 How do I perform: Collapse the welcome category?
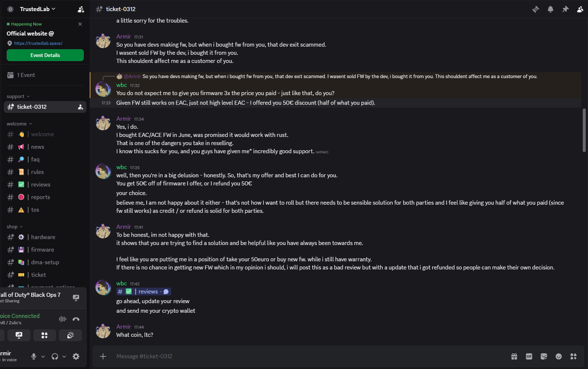pos(19,124)
